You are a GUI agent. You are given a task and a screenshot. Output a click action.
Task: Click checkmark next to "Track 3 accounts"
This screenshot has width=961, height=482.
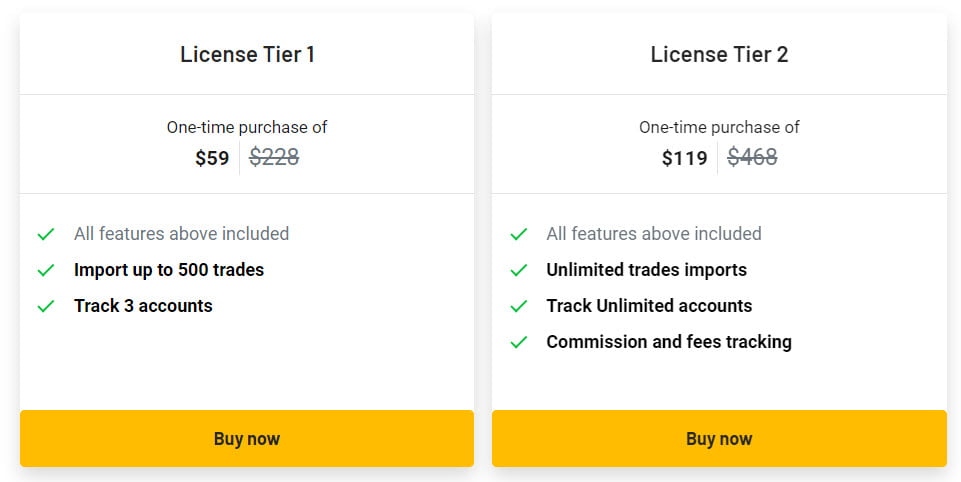tap(46, 306)
